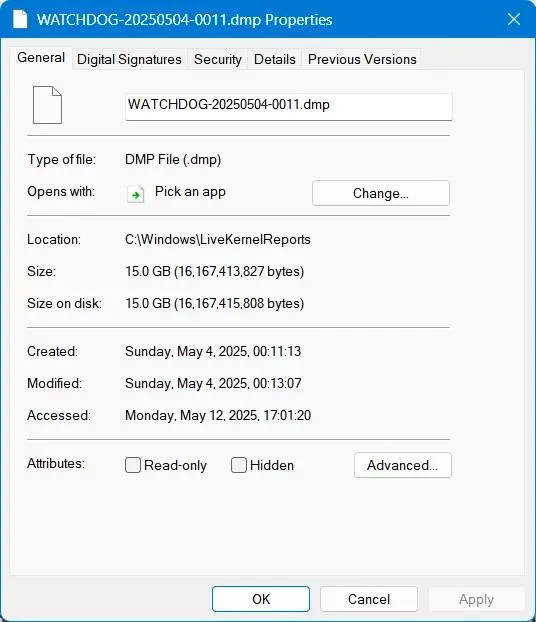This screenshot has width=536, height=622.
Task: Click the green arrow Pick an app icon
Action: tap(135, 194)
